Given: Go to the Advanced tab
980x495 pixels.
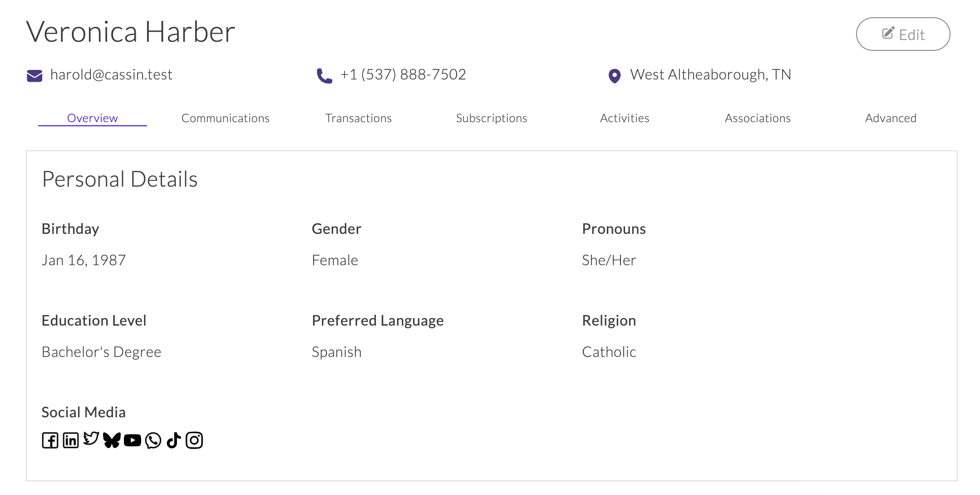Looking at the screenshot, I should click(891, 118).
